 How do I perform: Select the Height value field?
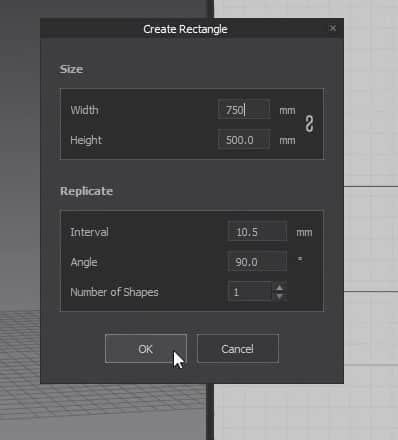[244, 140]
